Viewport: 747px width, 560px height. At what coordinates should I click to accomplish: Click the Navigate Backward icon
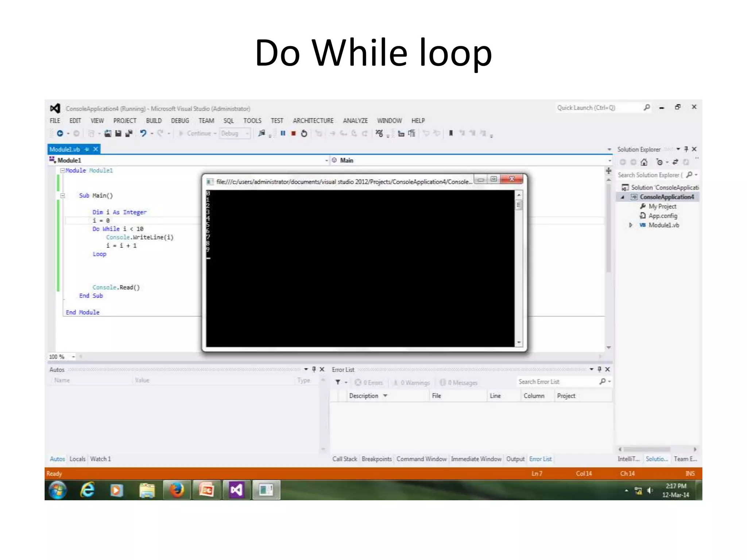tap(60, 133)
